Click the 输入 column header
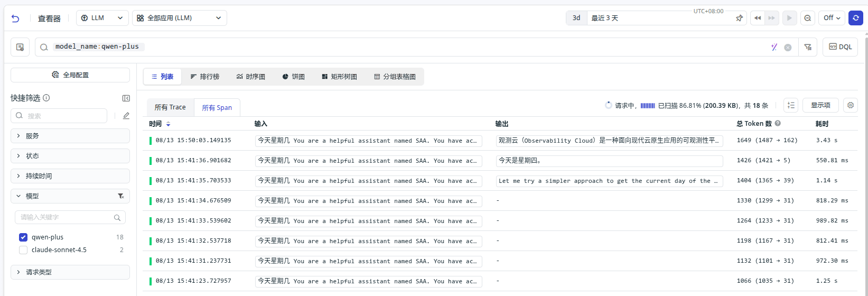868x296 pixels. (x=261, y=124)
